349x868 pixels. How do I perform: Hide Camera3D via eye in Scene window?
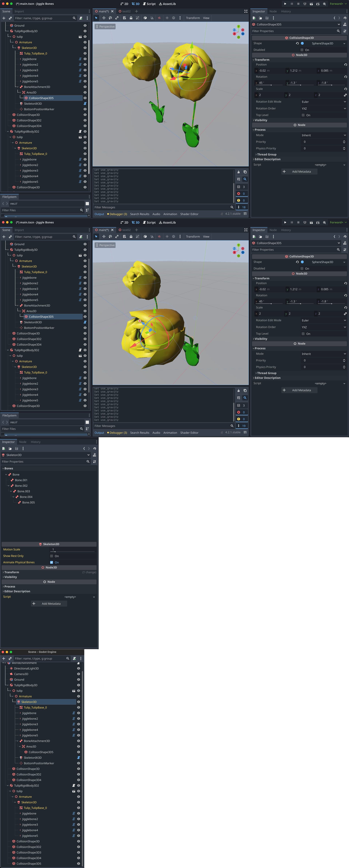[78, 674]
